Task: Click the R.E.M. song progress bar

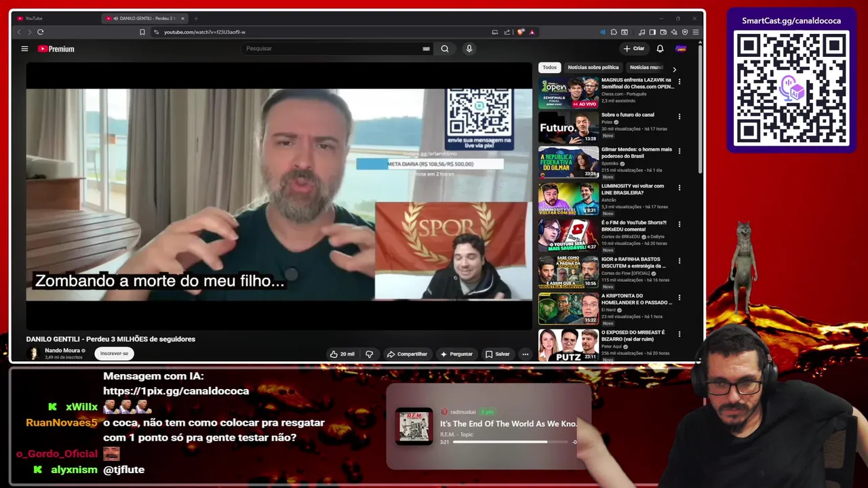Action: tap(510, 442)
